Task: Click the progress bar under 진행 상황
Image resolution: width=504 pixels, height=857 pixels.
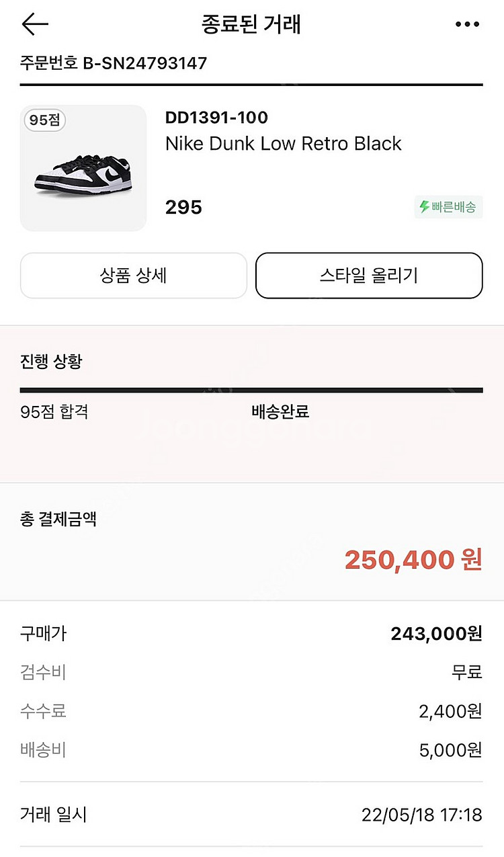Action: pyautogui.click(x=251, y=390)
